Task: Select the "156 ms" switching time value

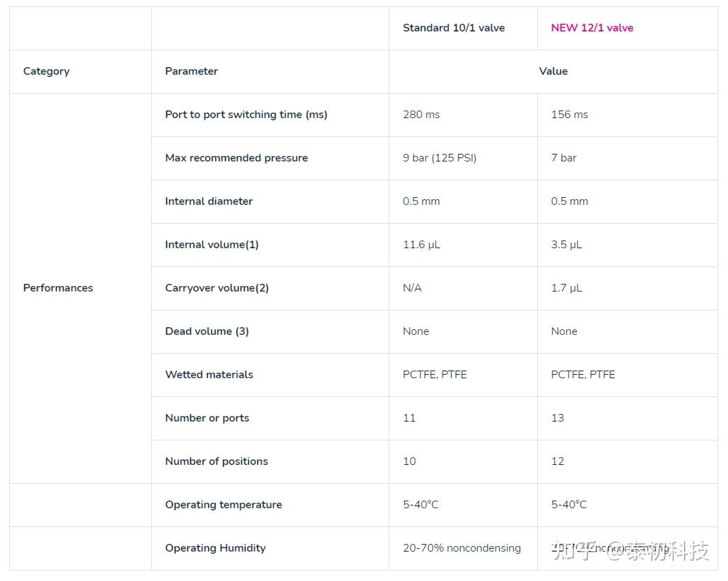Action: click(569, 115)
